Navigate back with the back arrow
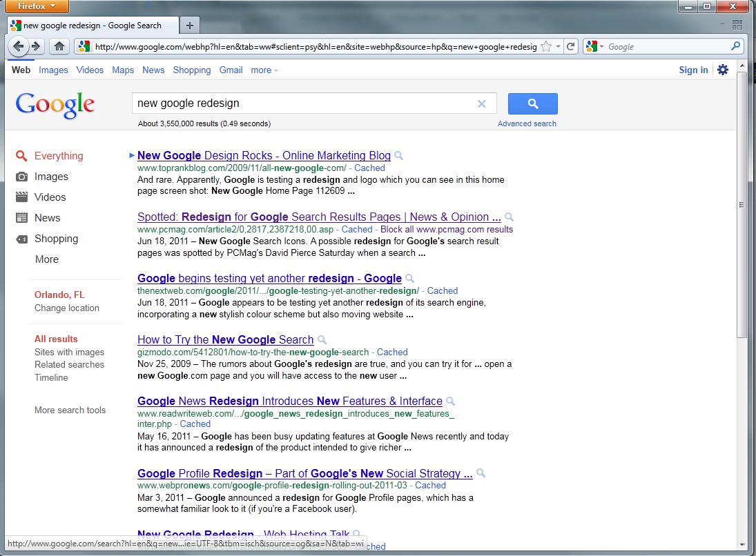Viewport: 756px width, 556px height. click(18, 46)
